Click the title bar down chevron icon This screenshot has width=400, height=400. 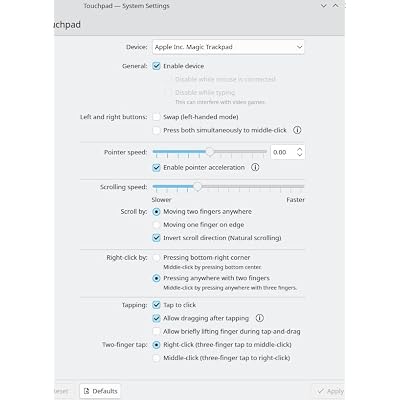point(323,6)
